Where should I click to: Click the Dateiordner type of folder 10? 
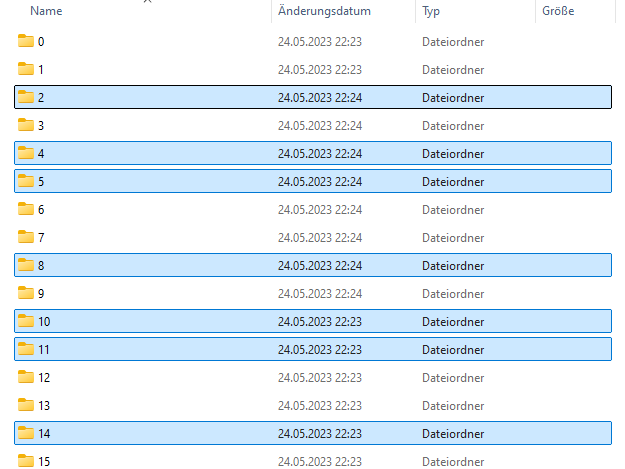pos(453,322)
